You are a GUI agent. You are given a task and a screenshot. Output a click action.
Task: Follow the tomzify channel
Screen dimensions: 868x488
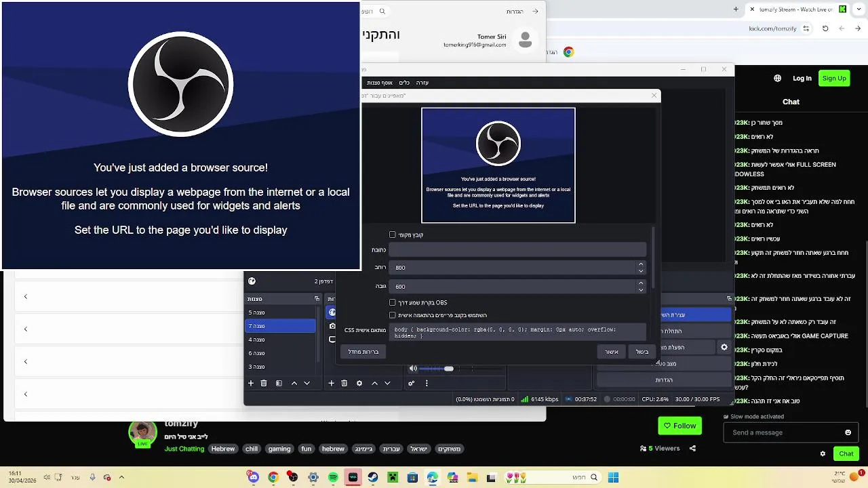pyautogui.click(x=679, y=426)
